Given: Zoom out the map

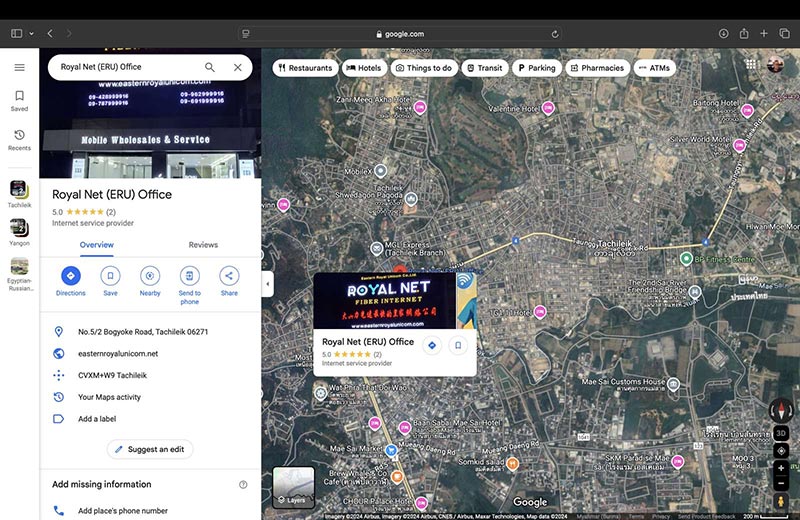Looking at the screenshot, I should (x=781, y=483).
